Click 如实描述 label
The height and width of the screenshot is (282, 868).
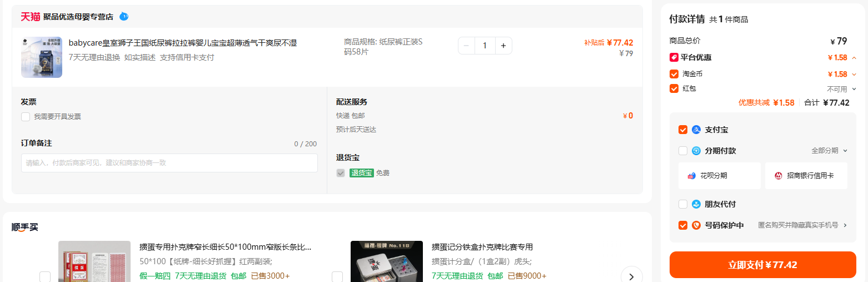[140, 57]
